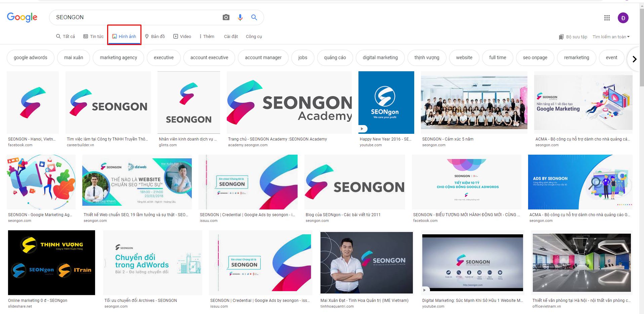Filter by website chip
Viewport: 644px width, 314px height.
pyautogui.click(x=464, y=57)
